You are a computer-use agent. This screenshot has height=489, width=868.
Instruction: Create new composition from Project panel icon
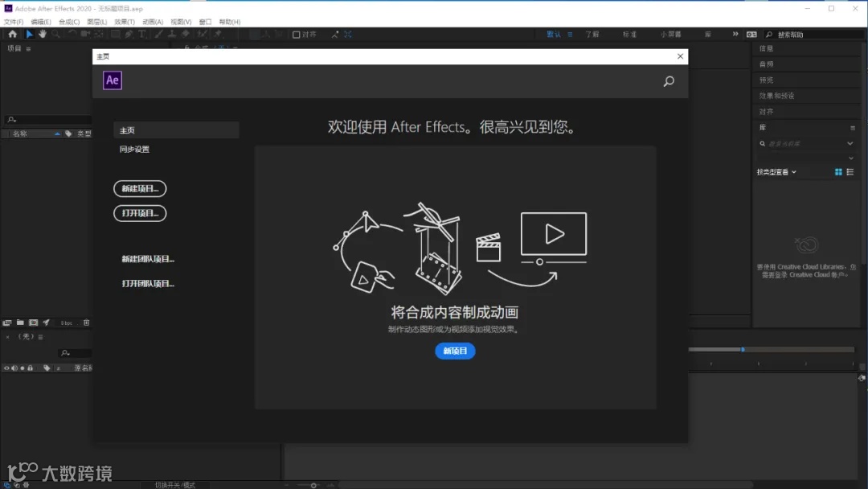[x=33, y=323]
